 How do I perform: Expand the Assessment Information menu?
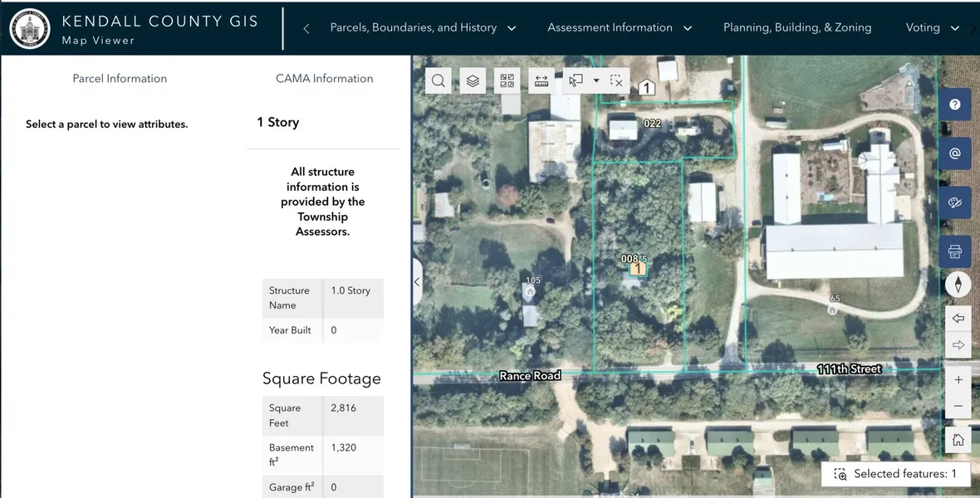[620, 27]
